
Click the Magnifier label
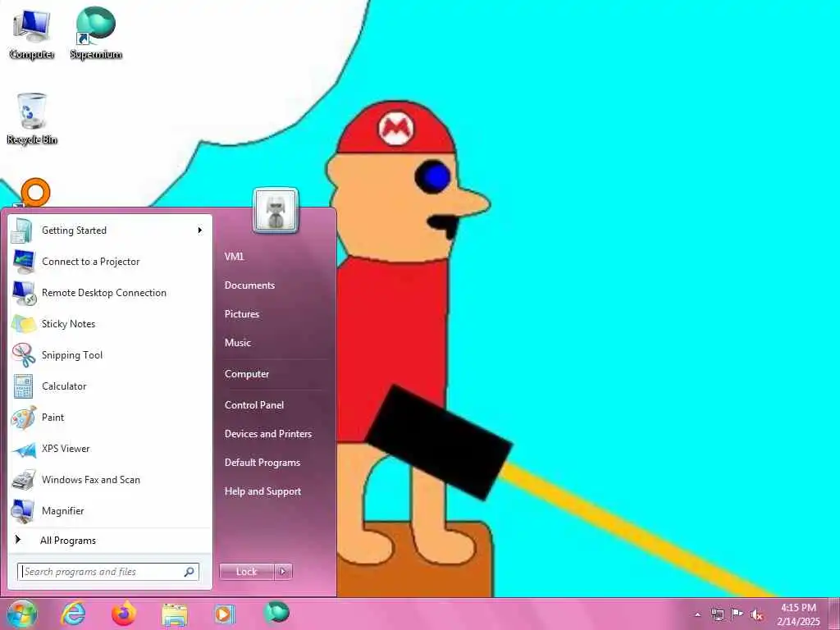pyautogui.click(x=62, y=511)
